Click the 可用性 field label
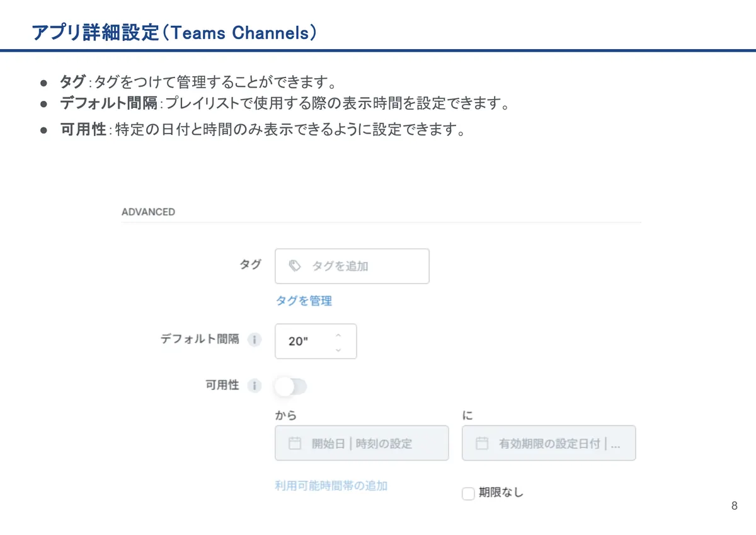Image resolution: width=756 pixels, height=535 pixels. (222, 385)
